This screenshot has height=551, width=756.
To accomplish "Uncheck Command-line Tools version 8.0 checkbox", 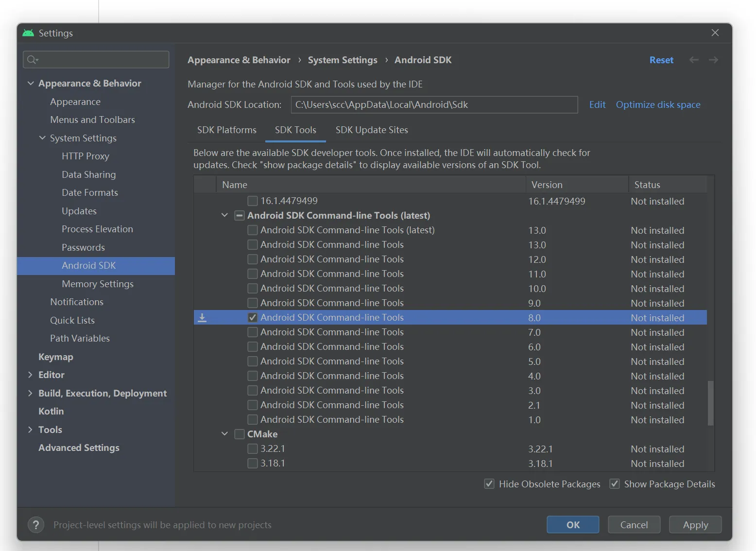I will tap(253, 317).
